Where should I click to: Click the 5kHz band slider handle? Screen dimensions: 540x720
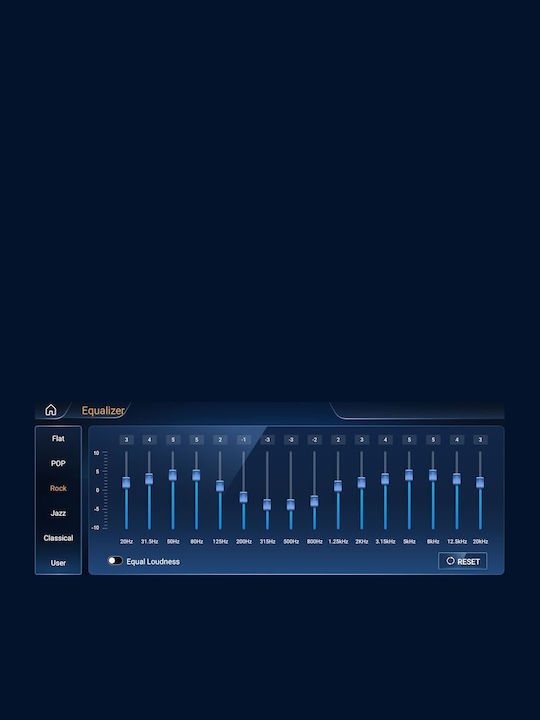pos(409,475)
